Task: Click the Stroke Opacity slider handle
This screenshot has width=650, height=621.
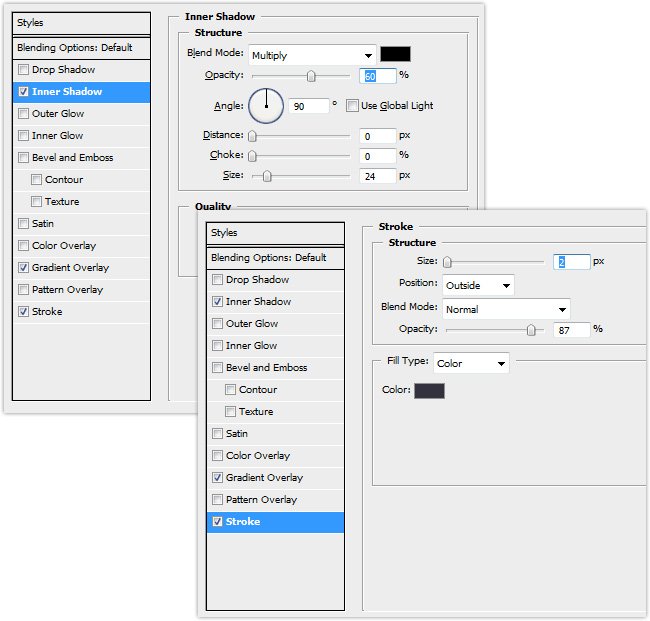Action: pyautogui.click(x=531, y=330)
